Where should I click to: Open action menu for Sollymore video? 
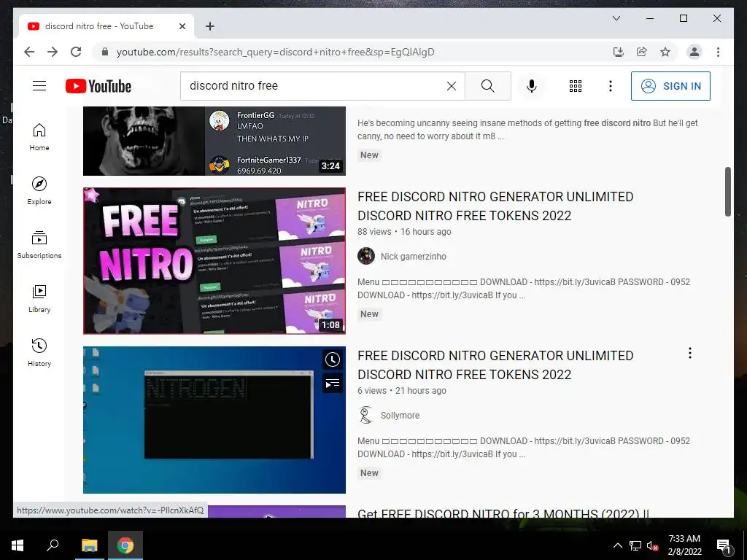690,353
